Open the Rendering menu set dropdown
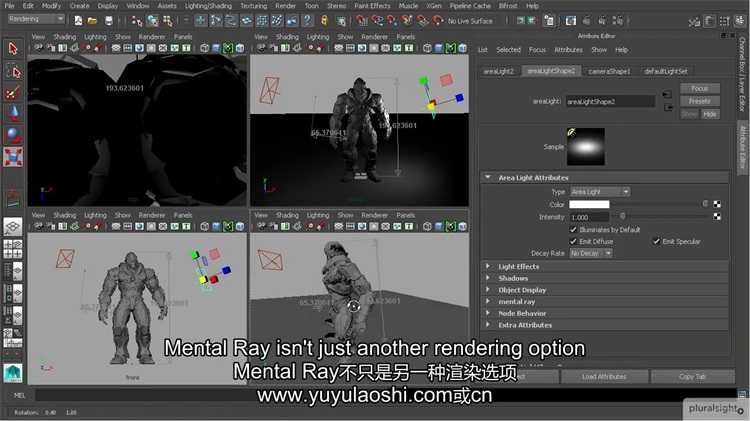 click(36, 19)
